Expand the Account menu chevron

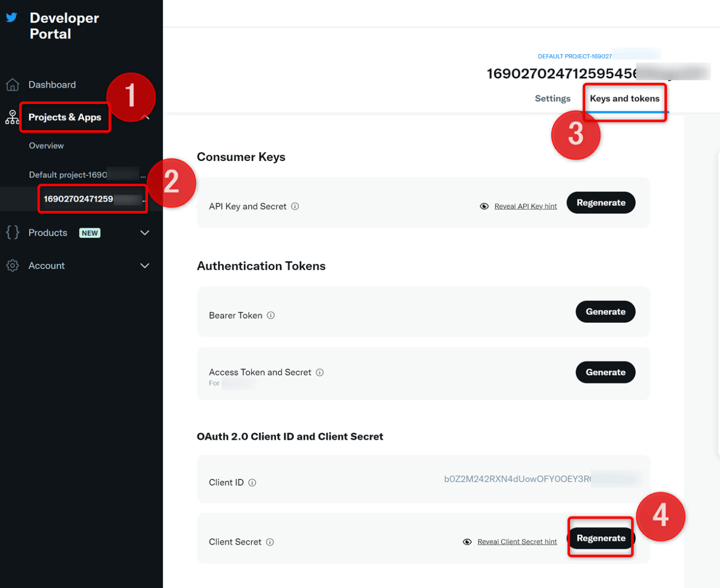[145, 265]
